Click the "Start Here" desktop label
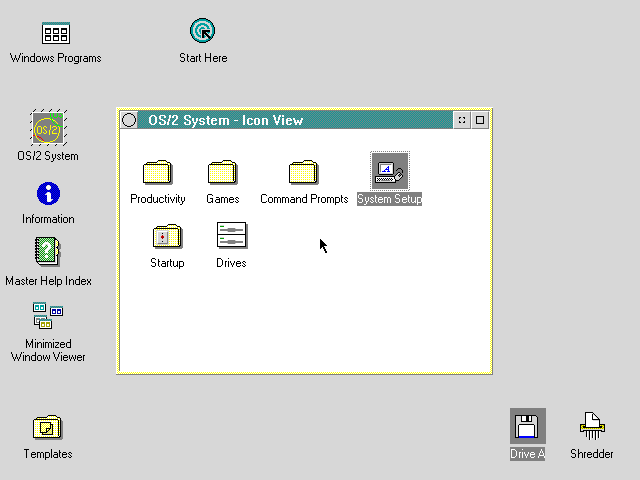640x480 pixels. coord(203,58)
